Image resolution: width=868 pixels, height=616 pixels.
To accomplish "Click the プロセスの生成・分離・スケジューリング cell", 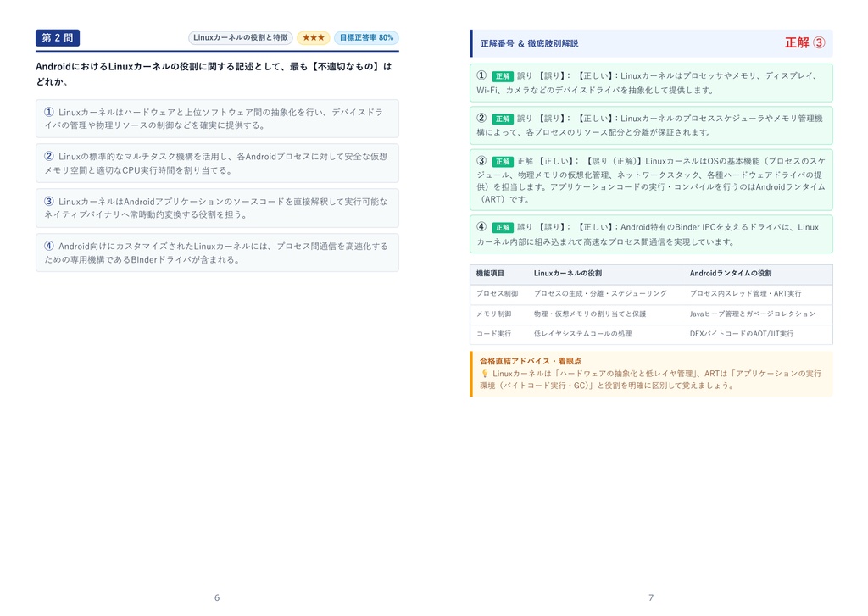I will [600, 294].
